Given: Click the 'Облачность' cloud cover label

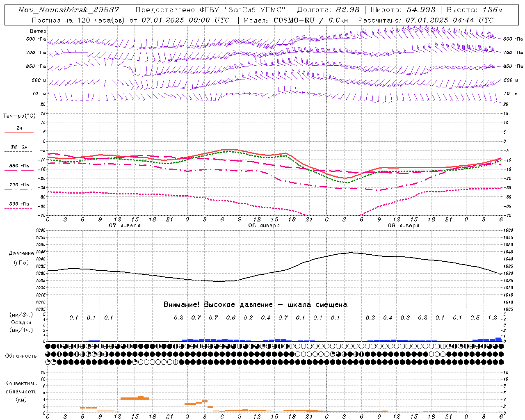Looking at the screenshot, I should click(x=21, y=356).
